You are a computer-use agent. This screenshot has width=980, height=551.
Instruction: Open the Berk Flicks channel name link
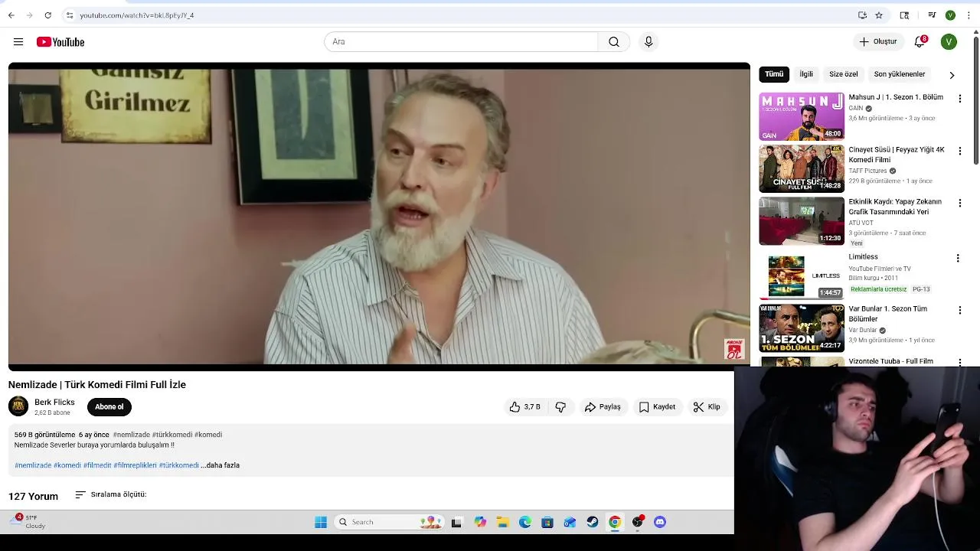coord(54,403)
